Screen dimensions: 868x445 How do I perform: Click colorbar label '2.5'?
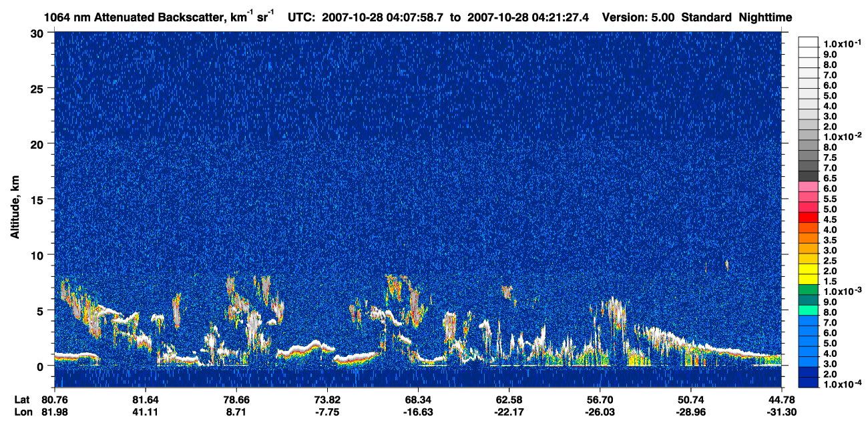click(830, 260)
